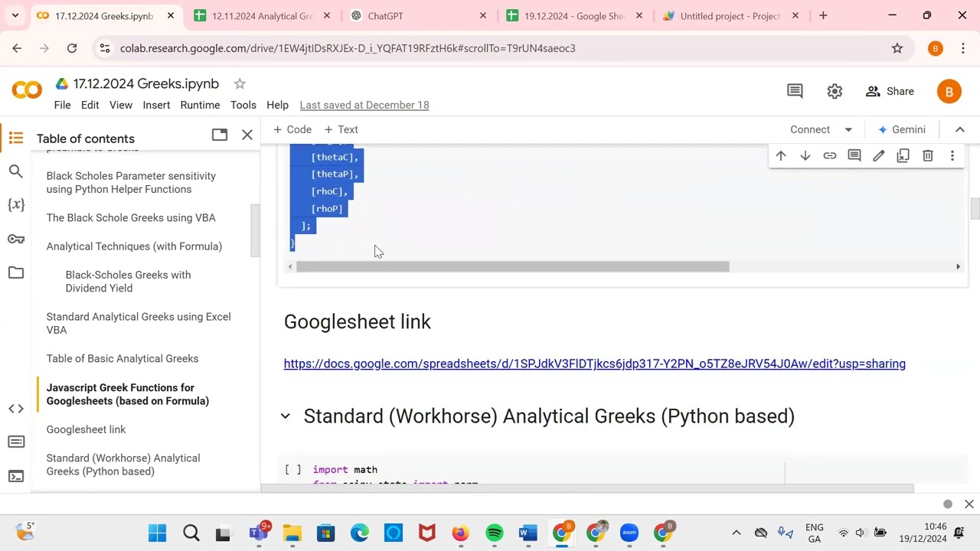Image resolution: width=980 pixels, height=551 pixels.
Task: Open table of contents in new tab
Action: pyautogui.click(x=220, y=135)
